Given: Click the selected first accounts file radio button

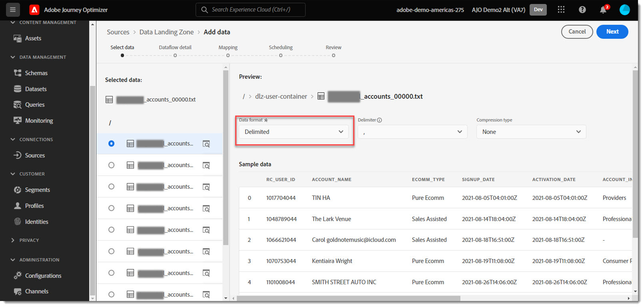Looking at the screenshot, I should (111, 144).
